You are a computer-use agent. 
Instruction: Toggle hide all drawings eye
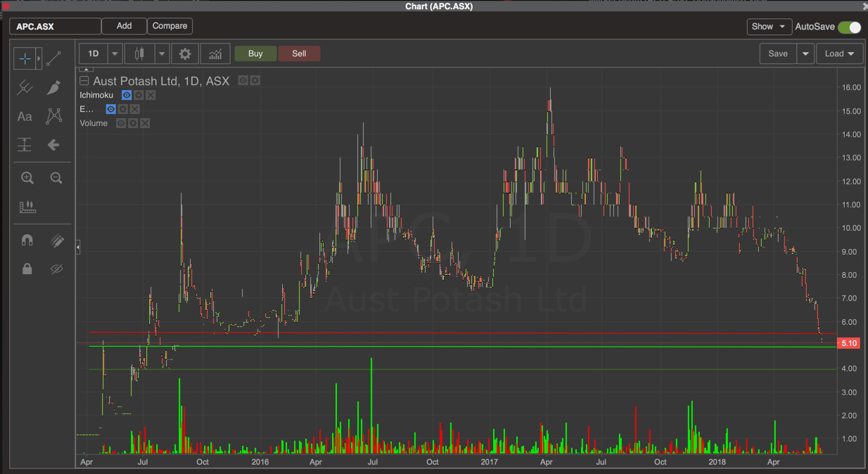56,269
